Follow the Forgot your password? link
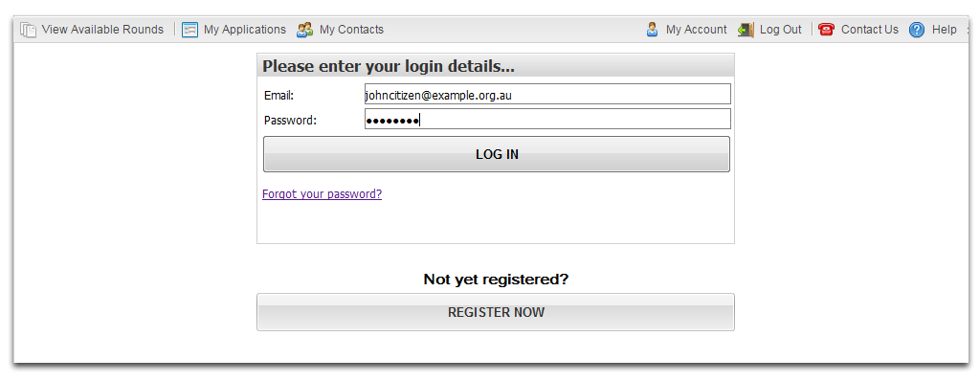Viewport: 980px width, 381px height. pos(322,194)
